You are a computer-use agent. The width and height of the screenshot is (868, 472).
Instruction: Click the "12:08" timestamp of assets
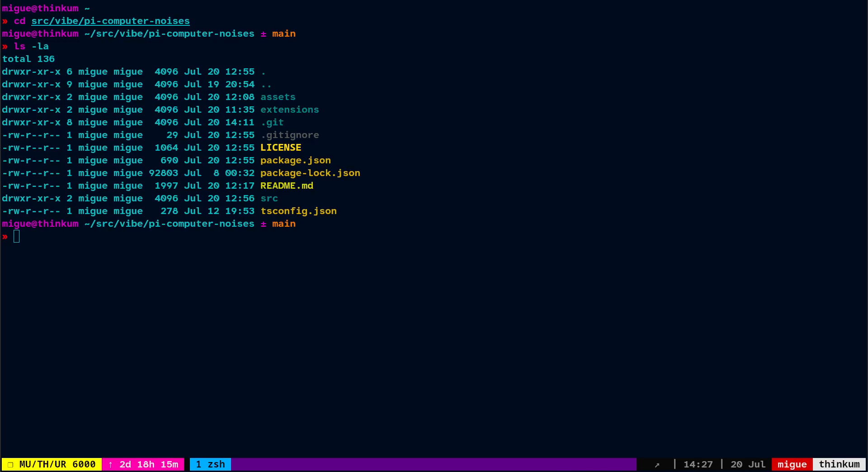pos(240,97)
